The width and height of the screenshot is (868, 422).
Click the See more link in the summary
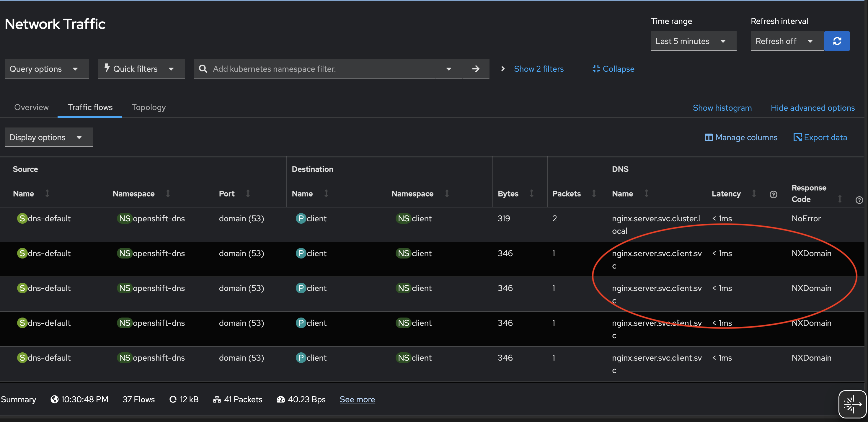(x=357, y=399)
